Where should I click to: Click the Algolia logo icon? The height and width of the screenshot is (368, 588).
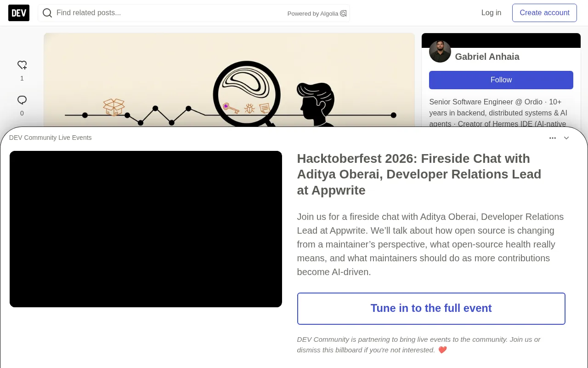(x=343, y=13)
